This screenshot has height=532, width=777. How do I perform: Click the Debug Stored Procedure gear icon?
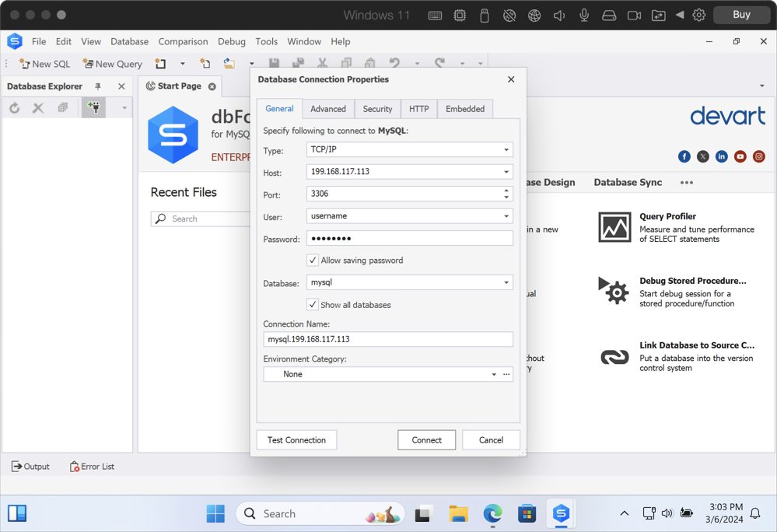click(x=614, y=291)
